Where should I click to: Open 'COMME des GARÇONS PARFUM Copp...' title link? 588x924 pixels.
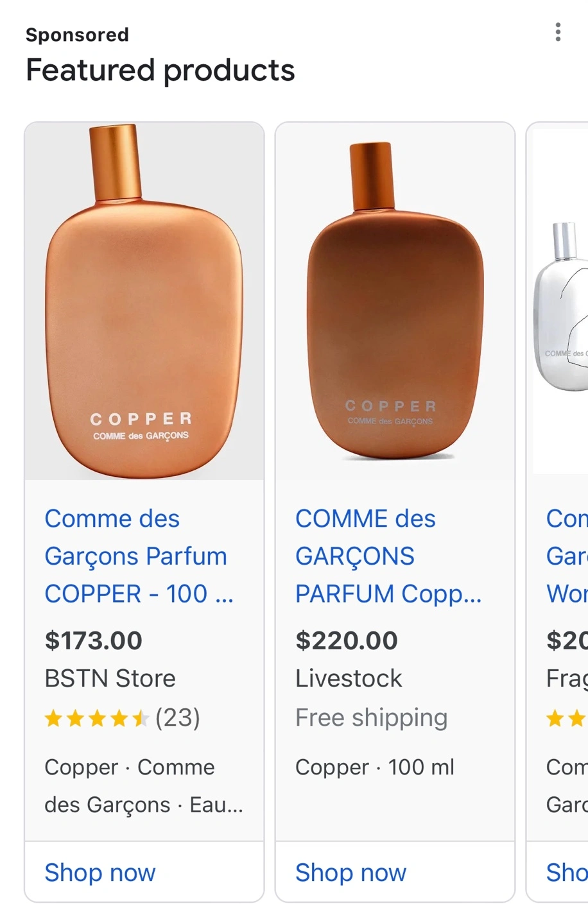tap(388, 556)
